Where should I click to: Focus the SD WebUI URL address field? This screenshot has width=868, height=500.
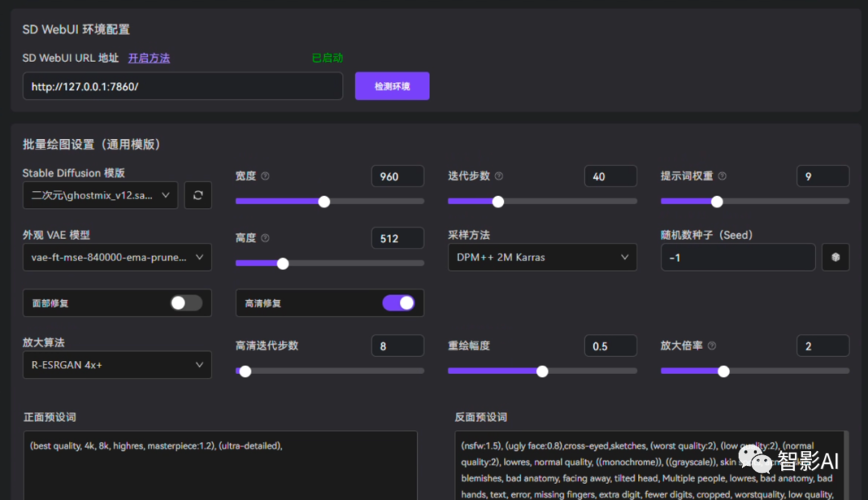[182, 86]
